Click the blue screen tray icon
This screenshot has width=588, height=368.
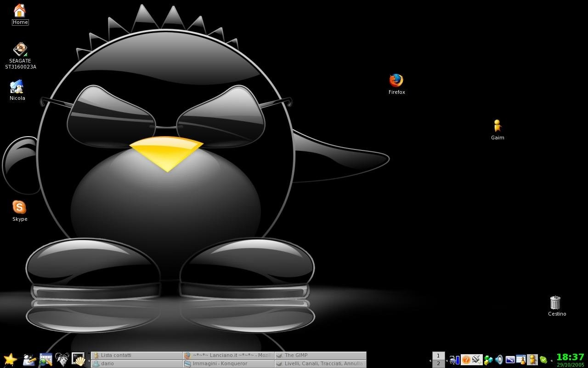point(510,360)
